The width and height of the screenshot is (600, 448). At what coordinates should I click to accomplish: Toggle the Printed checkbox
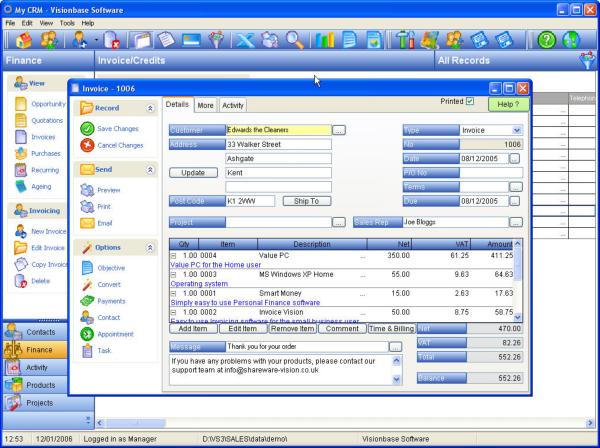(470, 101)
